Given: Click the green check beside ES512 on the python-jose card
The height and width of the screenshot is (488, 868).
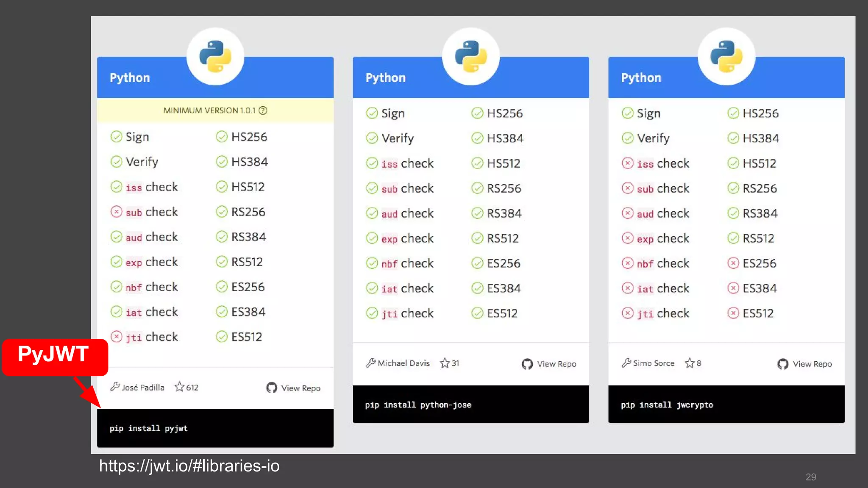Looking at the screenshot, I should coord(477,313).
